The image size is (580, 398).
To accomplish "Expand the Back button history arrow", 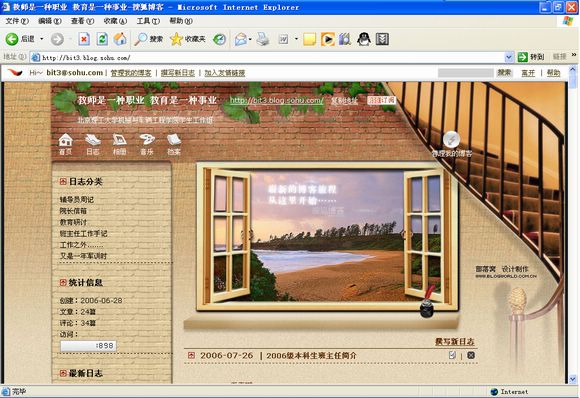I will coord(41,39).
